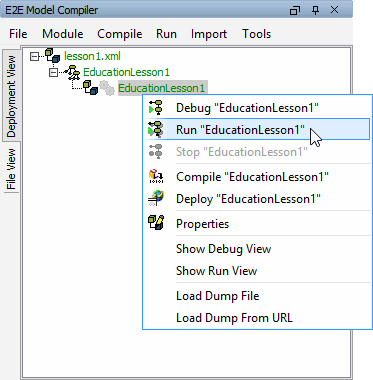This screenshot has height=380, width=373.
Task: Click the gear icon beside the selected EducationLesson1
Action: pos(107,88)
